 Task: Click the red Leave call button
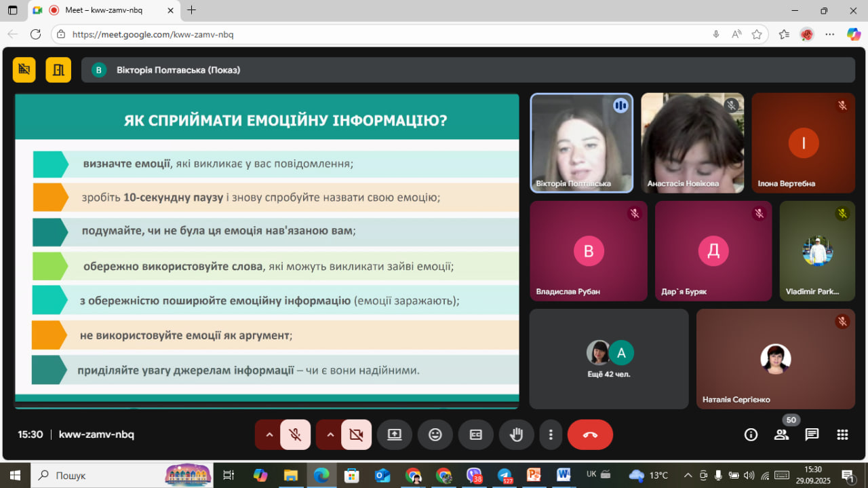[x=590, y=435]
